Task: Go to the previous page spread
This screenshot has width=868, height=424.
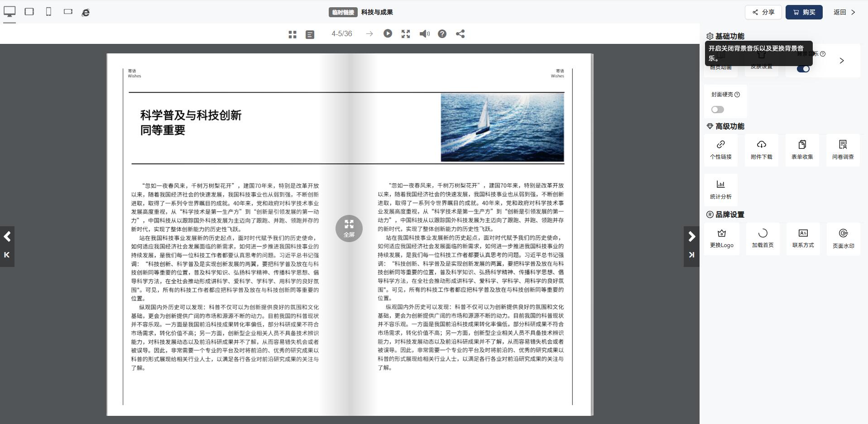Action: tap(7, 236)
